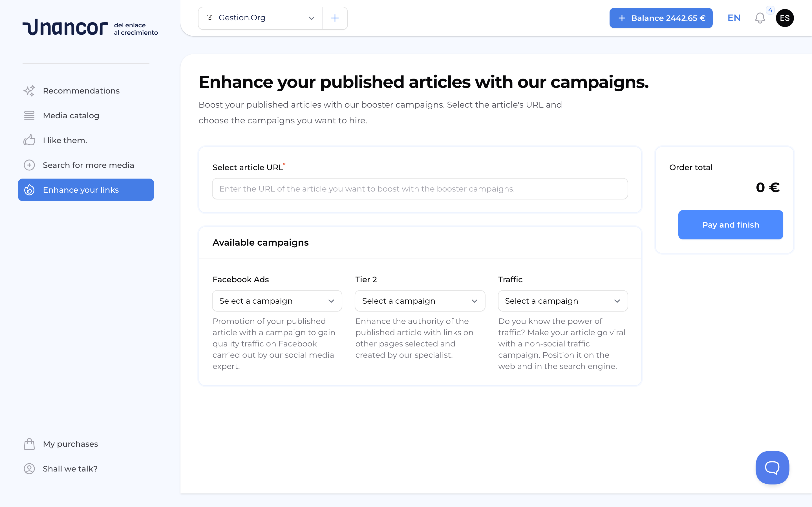Screen dimensions: 812x507
Task: Open the My purchases bag icon
Action: pos(29,444)
